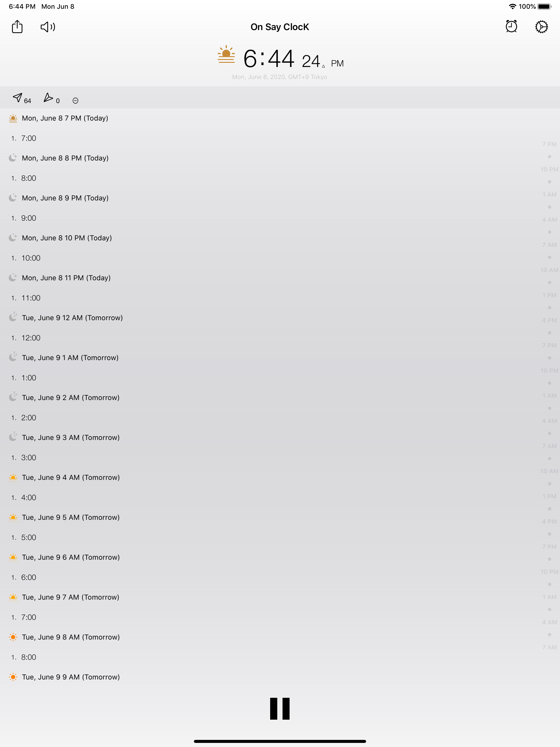Tap the 6:44 large clock time
Screen dimensions: 560x747
click(269, 59)
